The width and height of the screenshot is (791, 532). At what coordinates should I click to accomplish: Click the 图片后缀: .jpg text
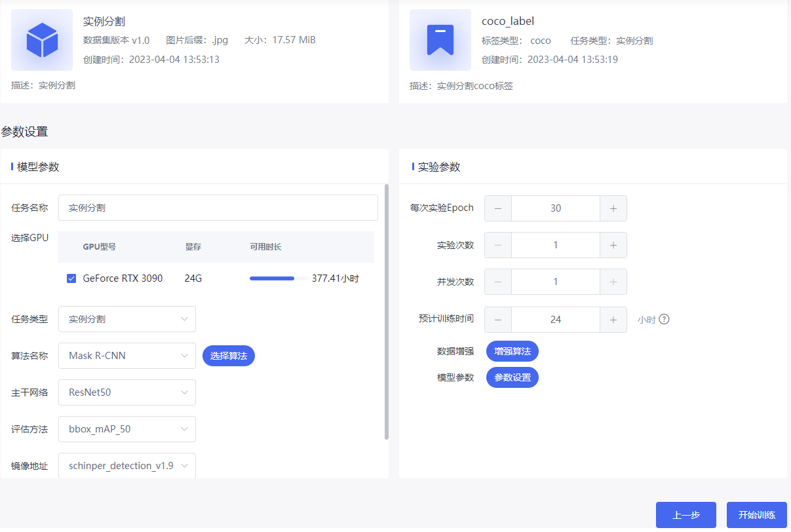(197, 40)
